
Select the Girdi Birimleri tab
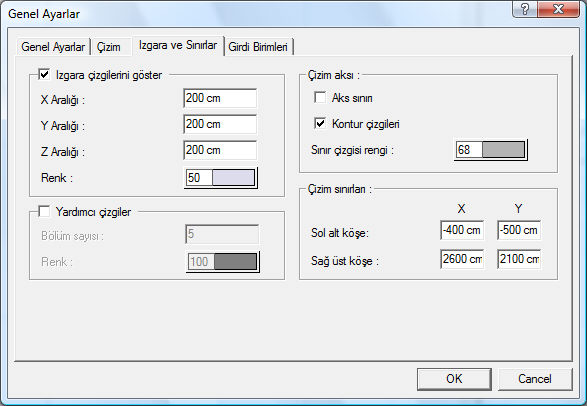(x=258, y=47)
